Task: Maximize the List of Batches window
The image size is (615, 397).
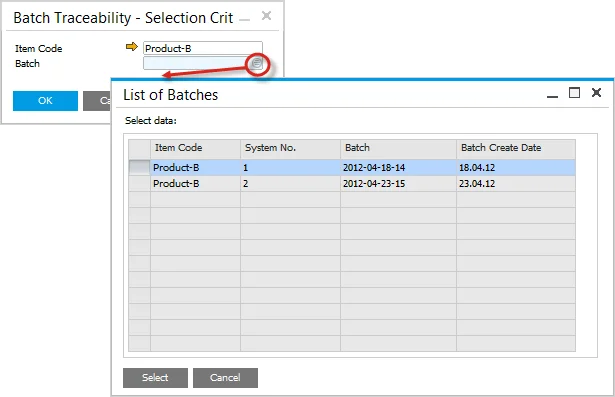Action: [574, 93]
